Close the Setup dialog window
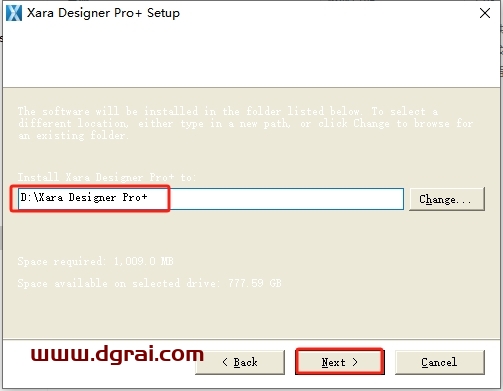The image size is (503, 391). tap(485, 13)
